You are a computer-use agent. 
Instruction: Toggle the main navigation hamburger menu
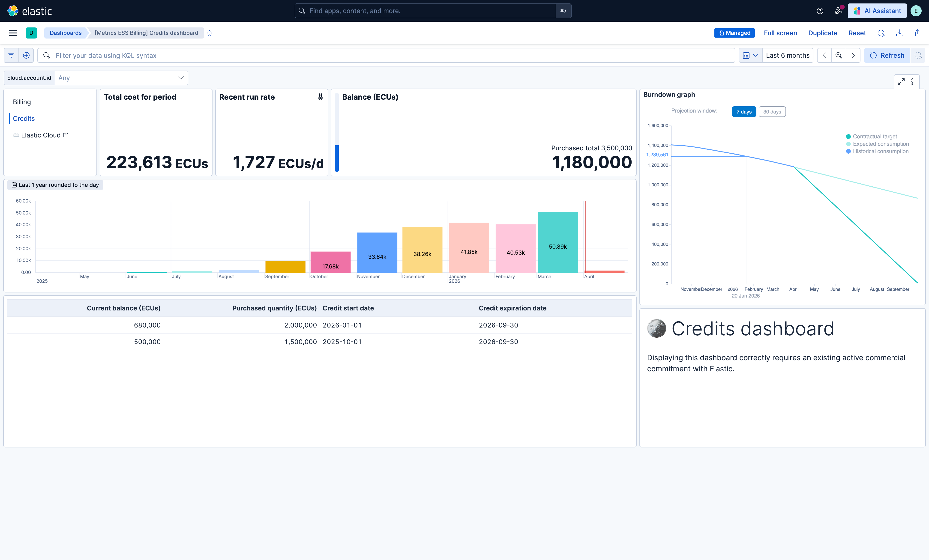[x=13, y=33]
